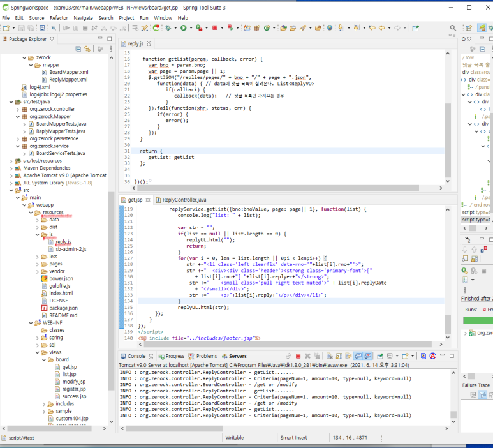
Task: Open the Navigate menu
Action: (x=83, y=18)
